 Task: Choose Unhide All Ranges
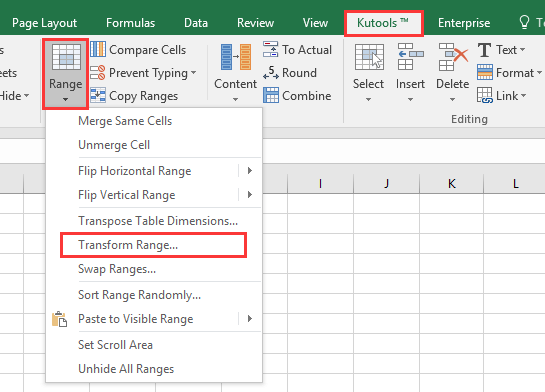pyautogui.click(x=154, y=369)
